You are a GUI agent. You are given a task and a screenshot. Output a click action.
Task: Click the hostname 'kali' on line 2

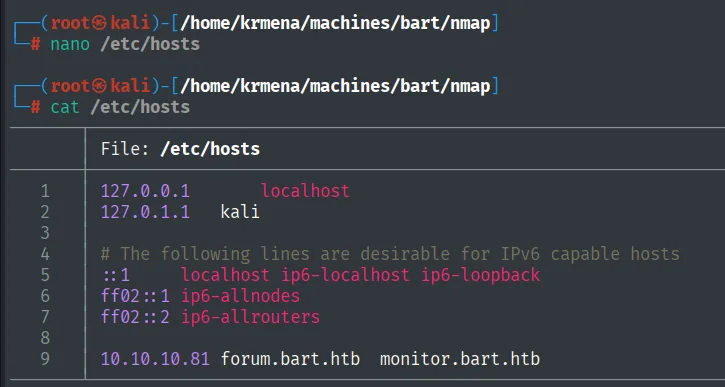pyautogui.click(x=240, y=212)
